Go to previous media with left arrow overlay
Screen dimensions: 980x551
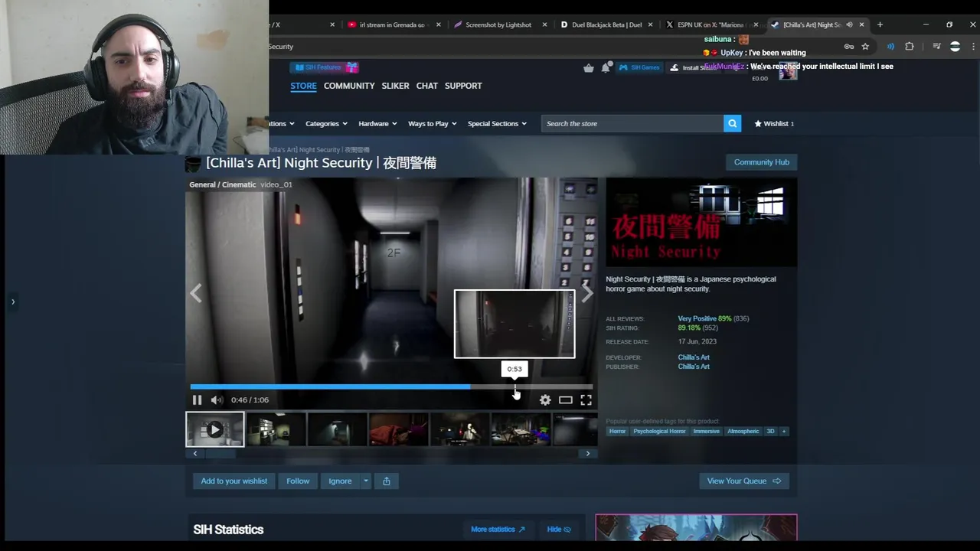pyautogui.click(x=196, y=293)
